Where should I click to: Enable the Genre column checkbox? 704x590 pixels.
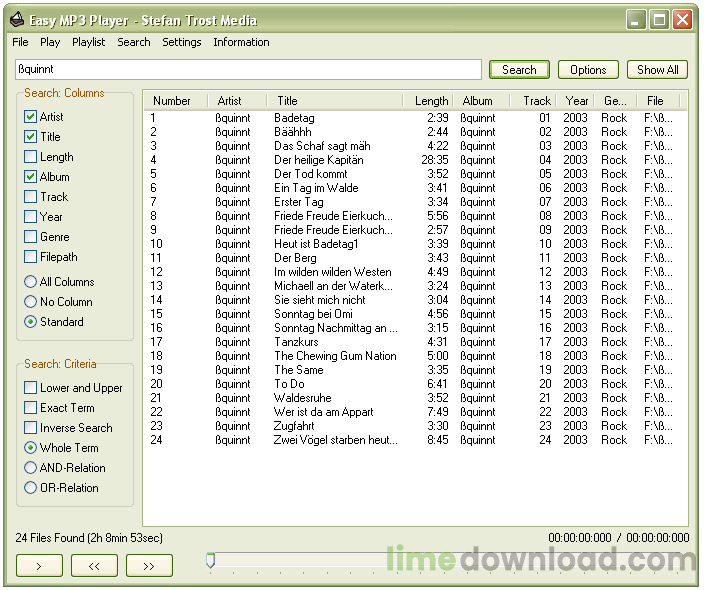tap(31, 237)
